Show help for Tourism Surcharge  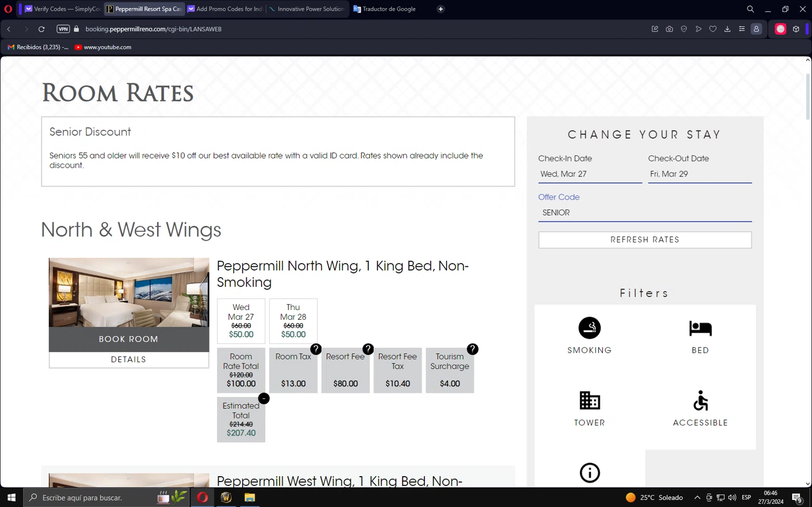point(473,349)
